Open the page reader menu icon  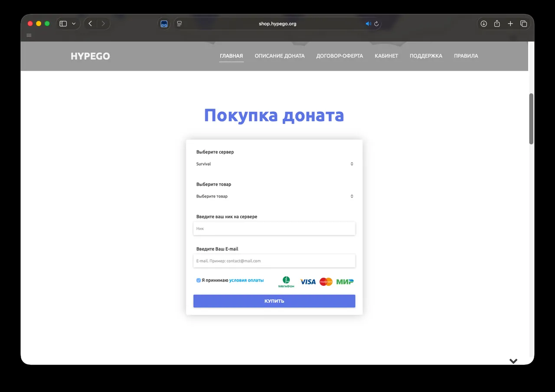(x=180, y=24)
